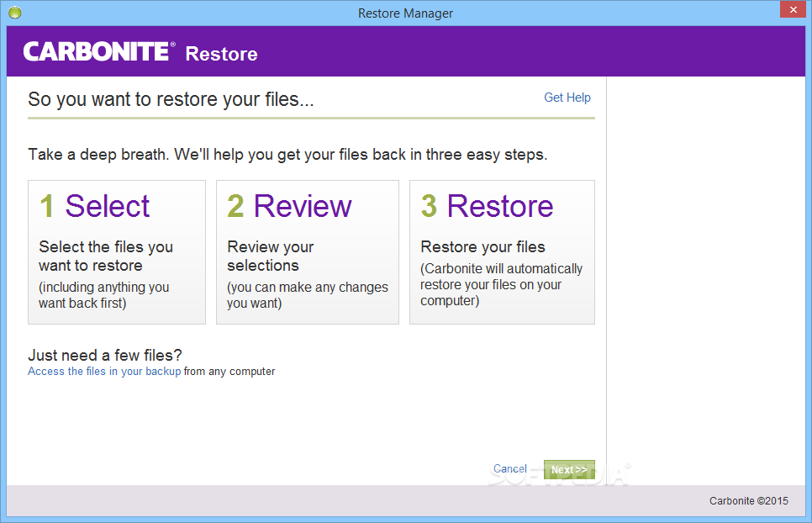Click 'Just need a few files?' text
Screen dimensions: 812x523
(x=104, y=355)
